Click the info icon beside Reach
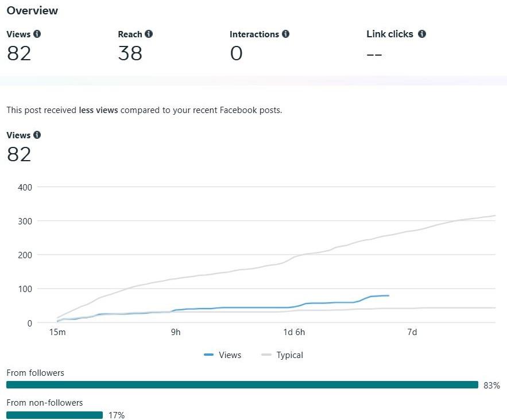 pos(149,34)
